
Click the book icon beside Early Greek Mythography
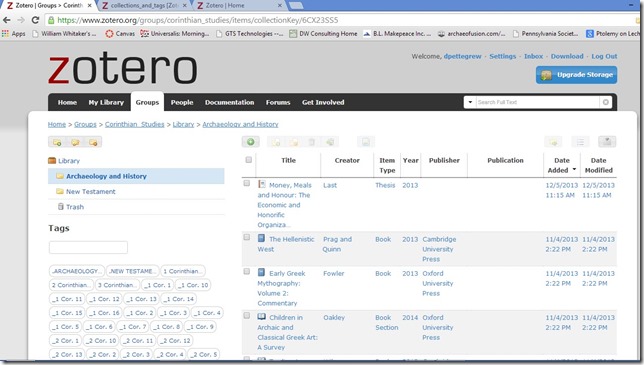click(261, 272)
